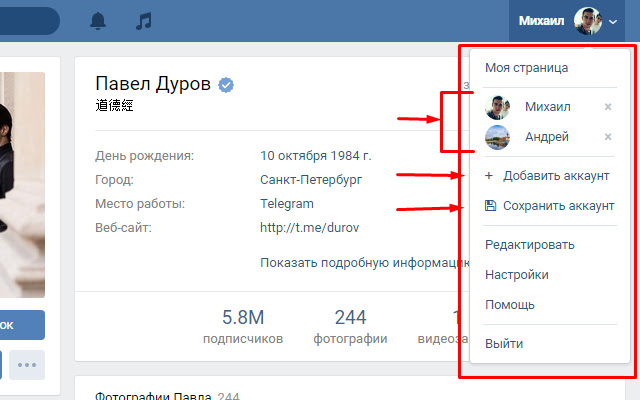Click the blue button ending in "ок"

click(22, 325)
